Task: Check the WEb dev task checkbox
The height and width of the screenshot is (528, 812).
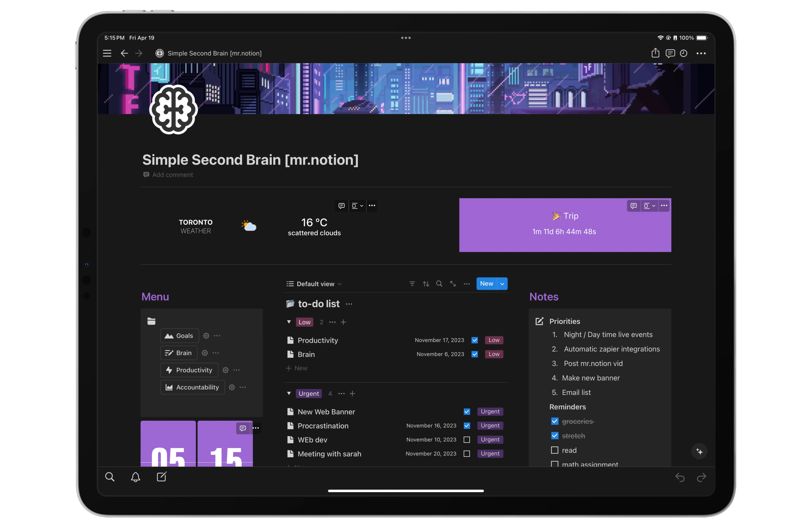Action: point(467,440)
